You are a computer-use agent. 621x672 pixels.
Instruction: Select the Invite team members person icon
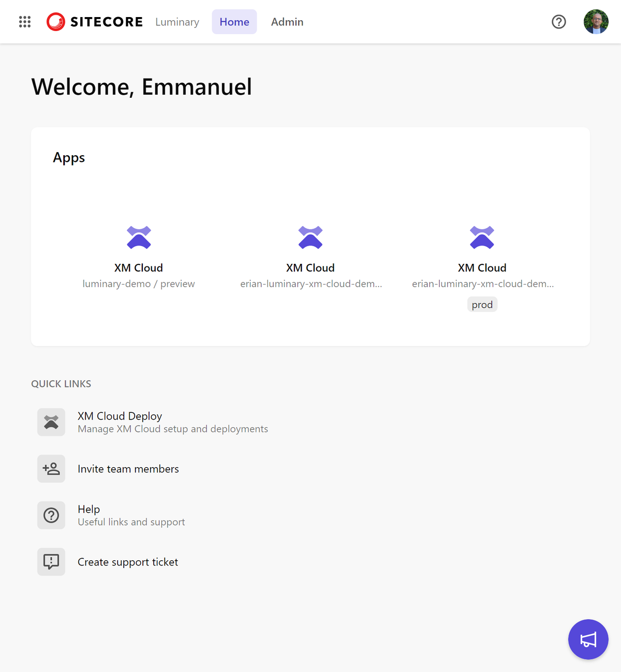coord(51,468)
